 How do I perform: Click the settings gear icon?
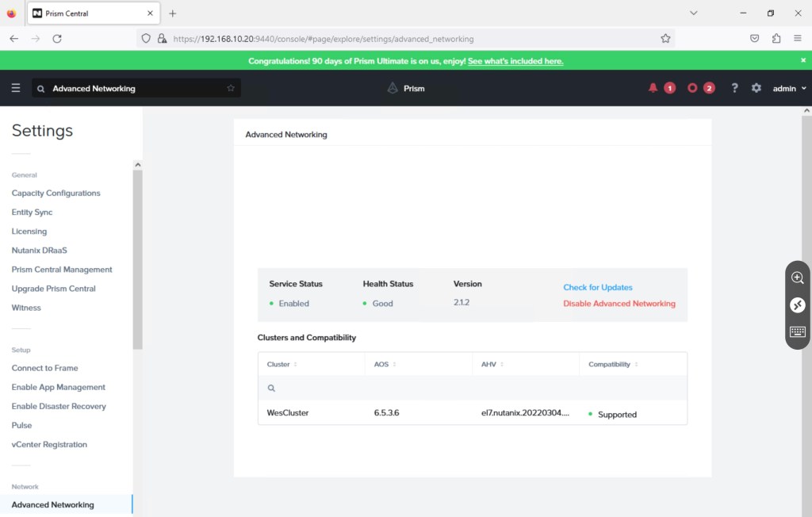coord(756,88)
